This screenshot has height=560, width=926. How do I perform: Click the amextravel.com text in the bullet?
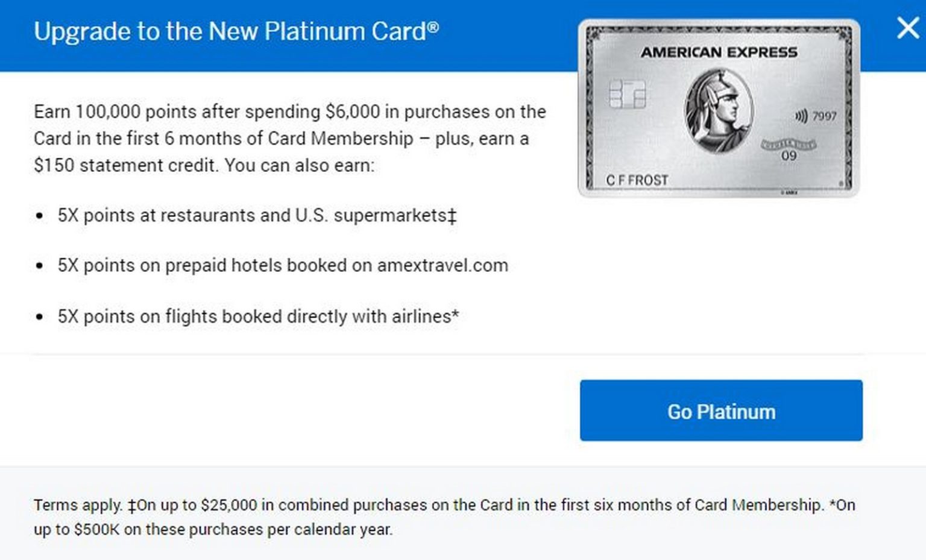click(x=443, y=265)
